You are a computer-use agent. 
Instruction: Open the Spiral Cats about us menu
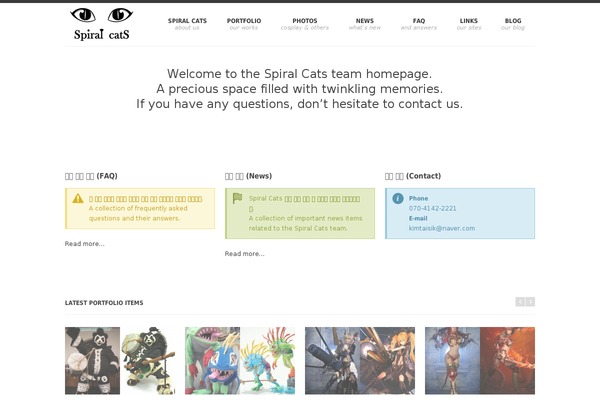click(187, 24)
